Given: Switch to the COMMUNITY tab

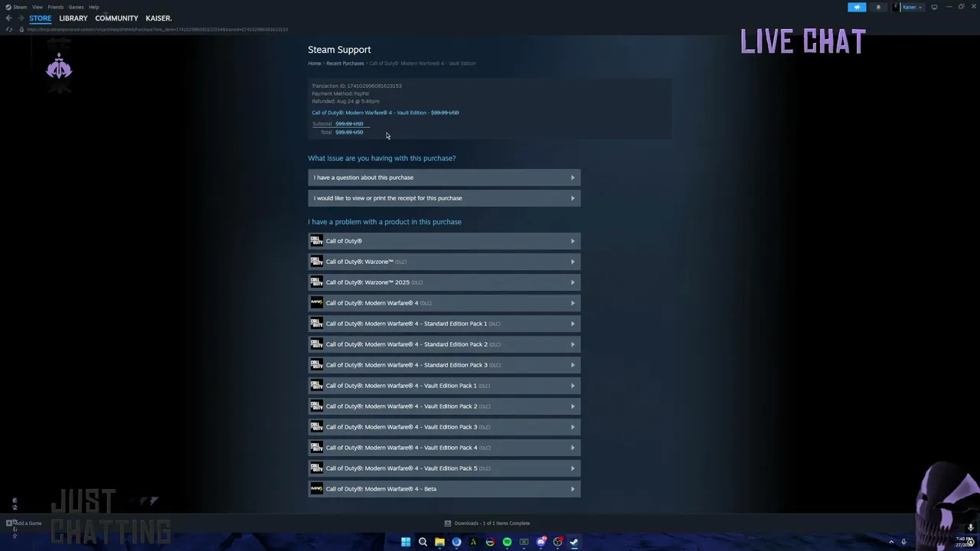Looking at the screenshot, I should [116, 18].
